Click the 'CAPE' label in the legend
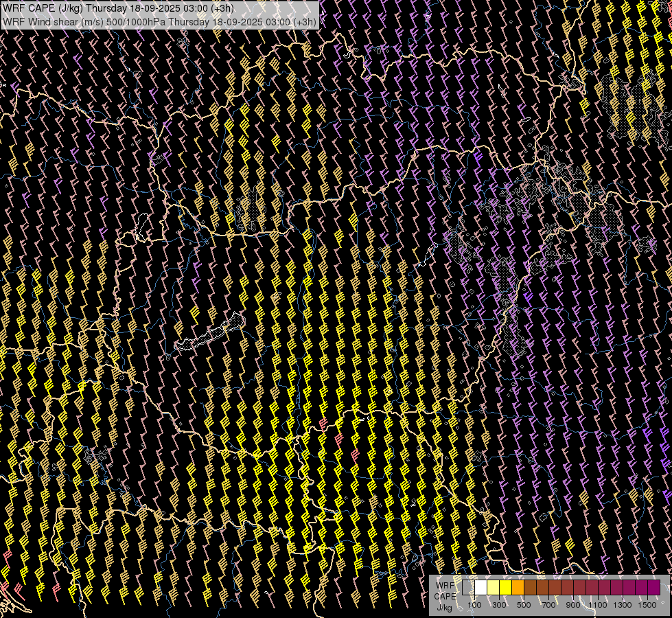The image size is (672, 618). pos(445,597)
